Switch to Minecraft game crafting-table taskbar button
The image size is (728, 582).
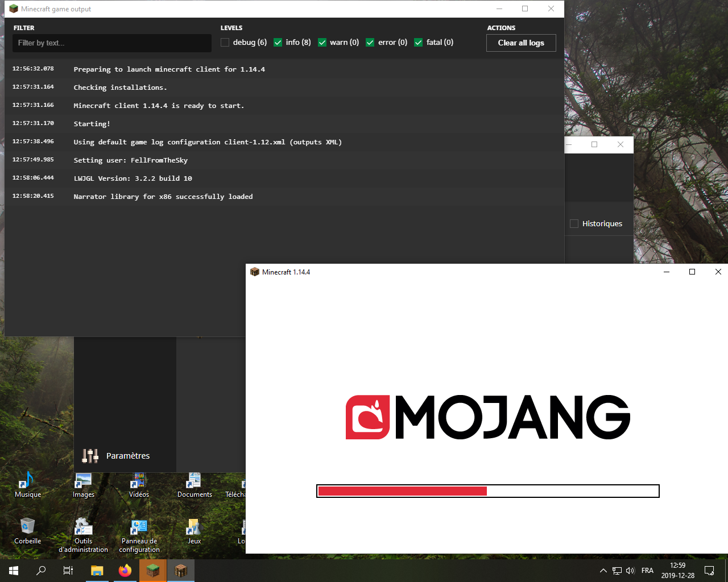pyautogui.click(x=181, y=571)
